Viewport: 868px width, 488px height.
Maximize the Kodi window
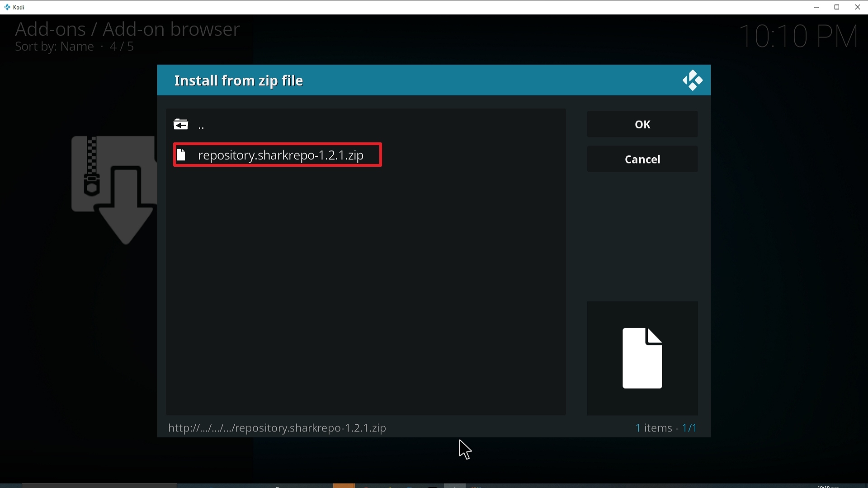pyautogui.click(x=837, y=7)
